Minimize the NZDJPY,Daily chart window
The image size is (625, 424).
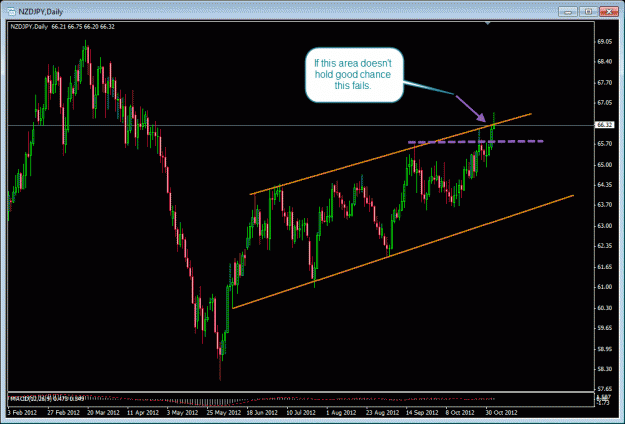[568, 12]
